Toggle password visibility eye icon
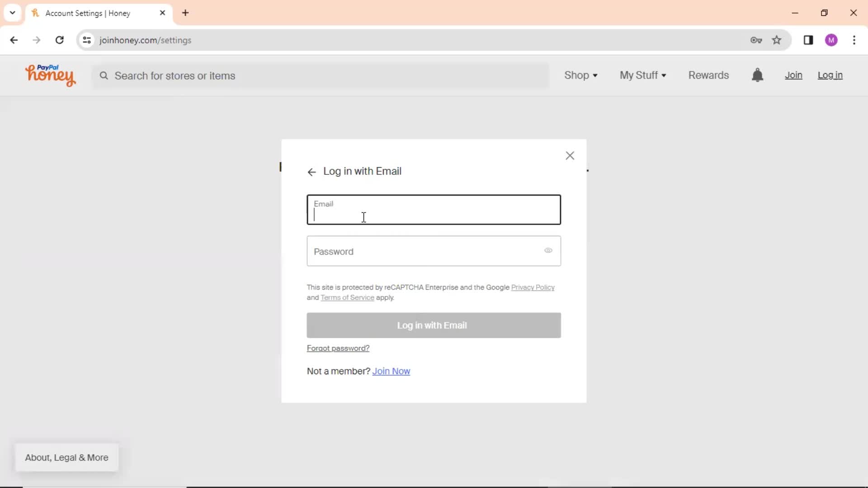The image size is (868, 488). click(548, 250)
